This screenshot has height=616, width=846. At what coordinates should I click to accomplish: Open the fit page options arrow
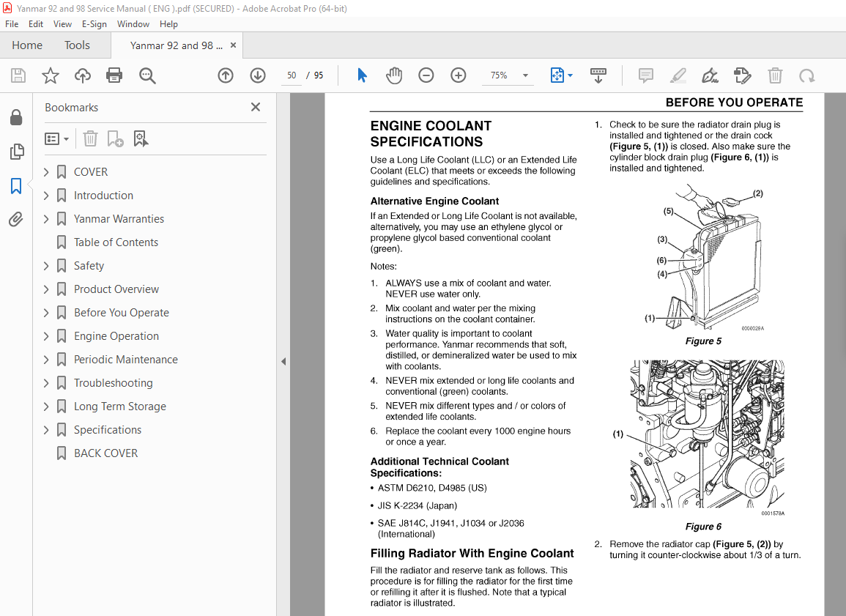[x=571, y=75]
